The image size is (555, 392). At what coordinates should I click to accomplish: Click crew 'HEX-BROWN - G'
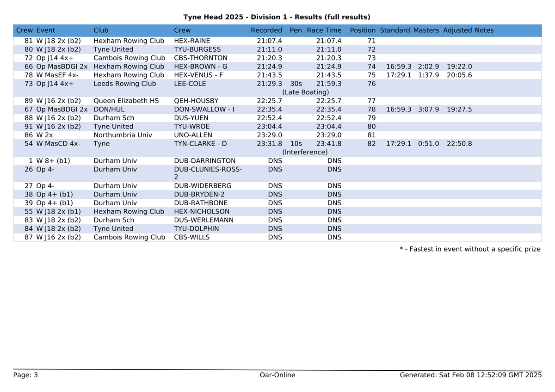(201, 67)
